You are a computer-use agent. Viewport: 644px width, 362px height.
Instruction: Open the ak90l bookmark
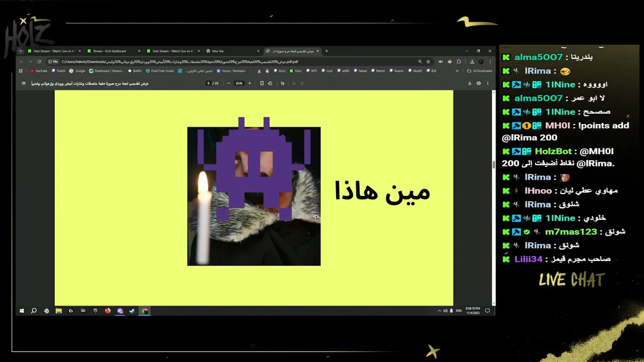343,71
